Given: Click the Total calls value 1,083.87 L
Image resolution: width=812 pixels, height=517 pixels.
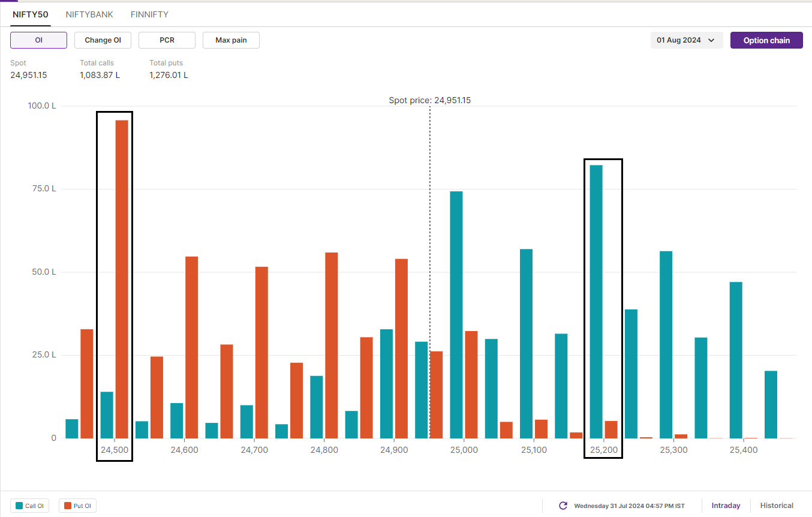Looking at the screenshot, I should [100, 75].
